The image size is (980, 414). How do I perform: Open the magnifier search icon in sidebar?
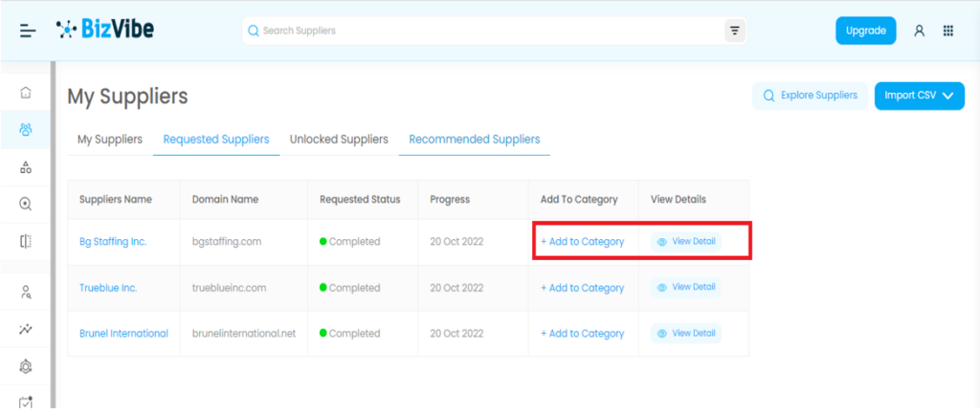point(26,204)
